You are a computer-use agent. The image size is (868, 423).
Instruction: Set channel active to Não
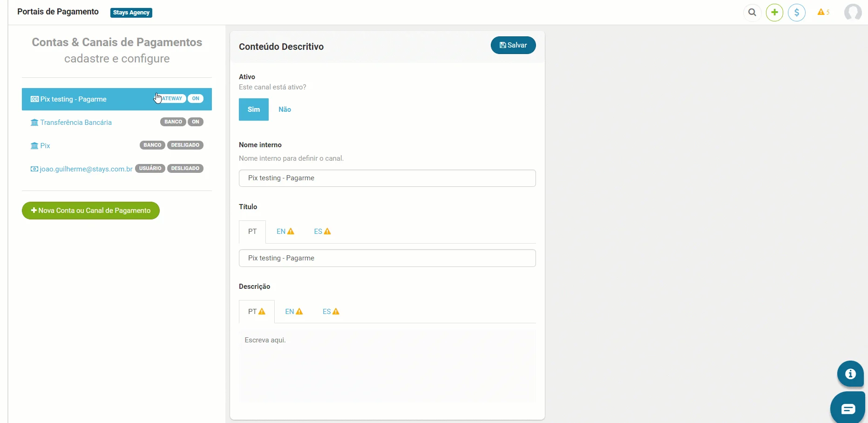285,109
